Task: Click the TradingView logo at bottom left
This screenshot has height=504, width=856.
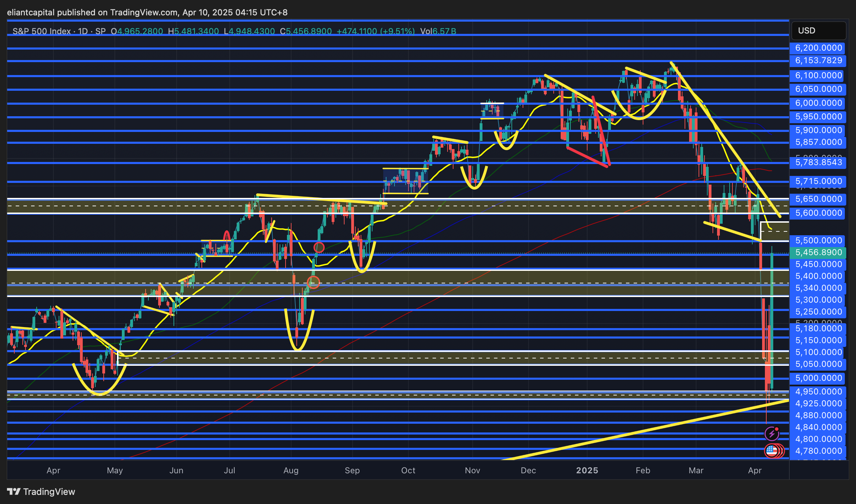Action: [x=41, y=491]
